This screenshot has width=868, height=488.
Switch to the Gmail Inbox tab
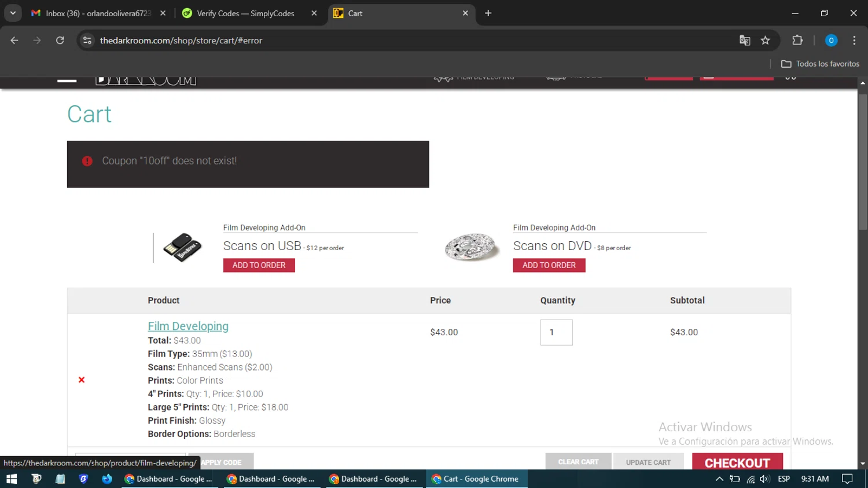tap(98, 13)
